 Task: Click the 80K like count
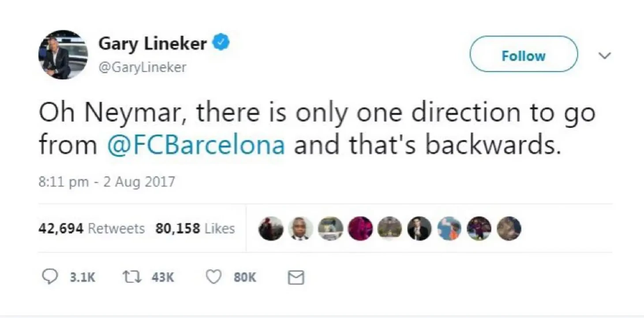(245, 277)
